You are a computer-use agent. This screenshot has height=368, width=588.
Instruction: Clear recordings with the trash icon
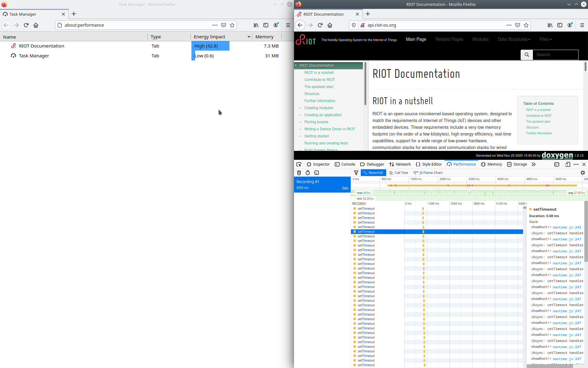(299, 173)
